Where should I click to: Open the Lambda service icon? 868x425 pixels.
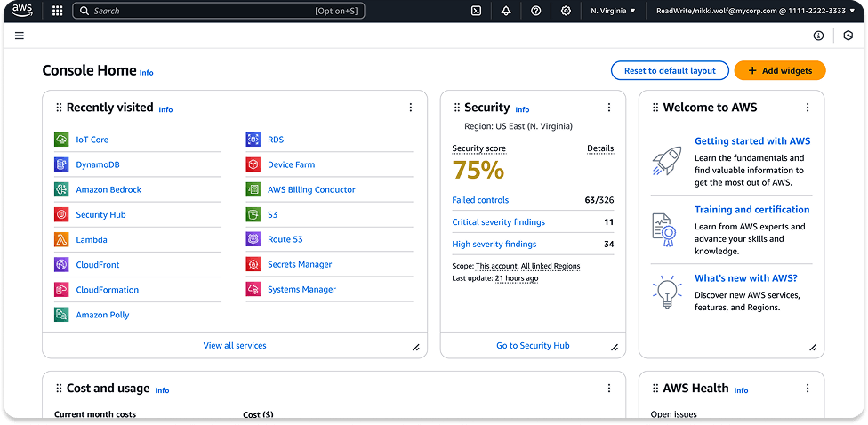coord(61,240)
